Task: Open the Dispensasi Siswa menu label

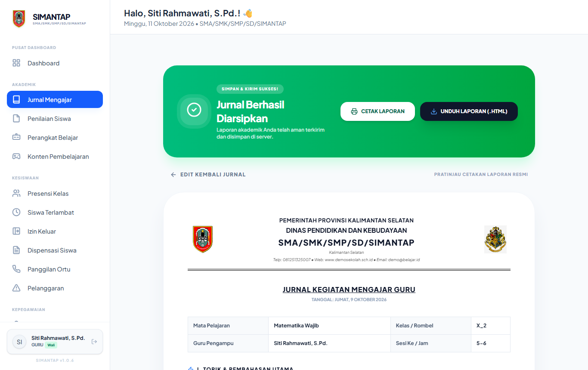Action: pyautogui.click(x=52, y=250)
